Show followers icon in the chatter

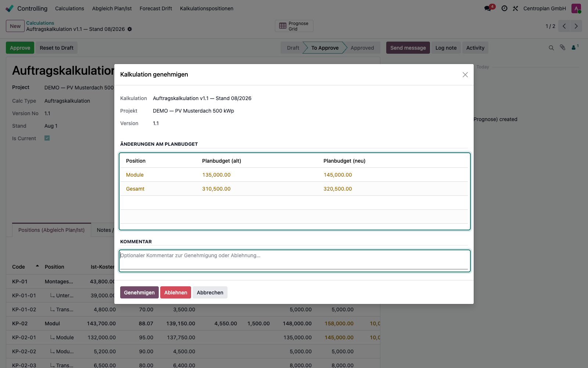tap(575, 47)
